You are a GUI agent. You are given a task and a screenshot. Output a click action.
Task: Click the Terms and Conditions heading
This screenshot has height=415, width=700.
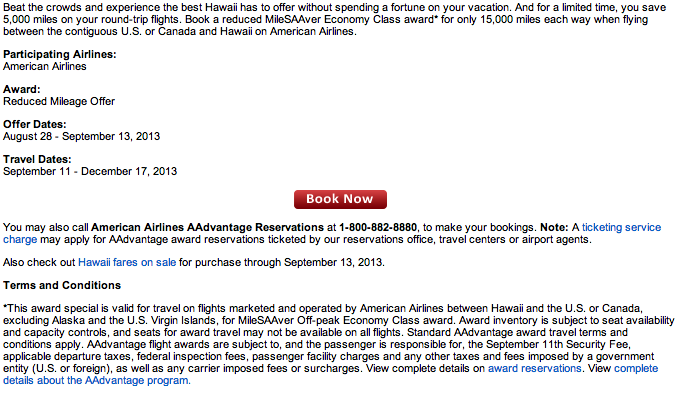(x=62, y=286)
